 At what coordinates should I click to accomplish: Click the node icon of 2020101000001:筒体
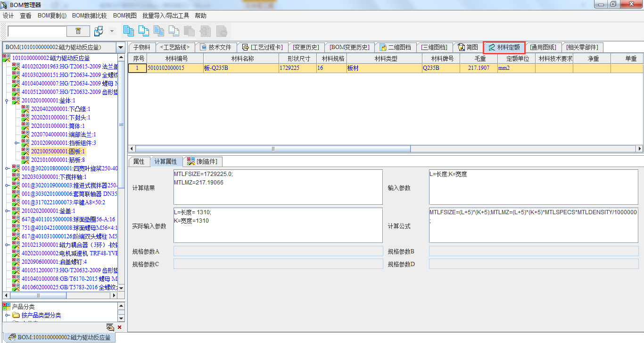click(25, 126)
